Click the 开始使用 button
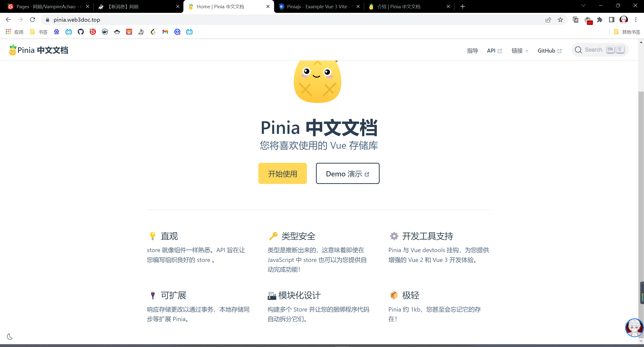Image resolution: width=644 pixels, height=347 pixels. (x=283, y=173)
